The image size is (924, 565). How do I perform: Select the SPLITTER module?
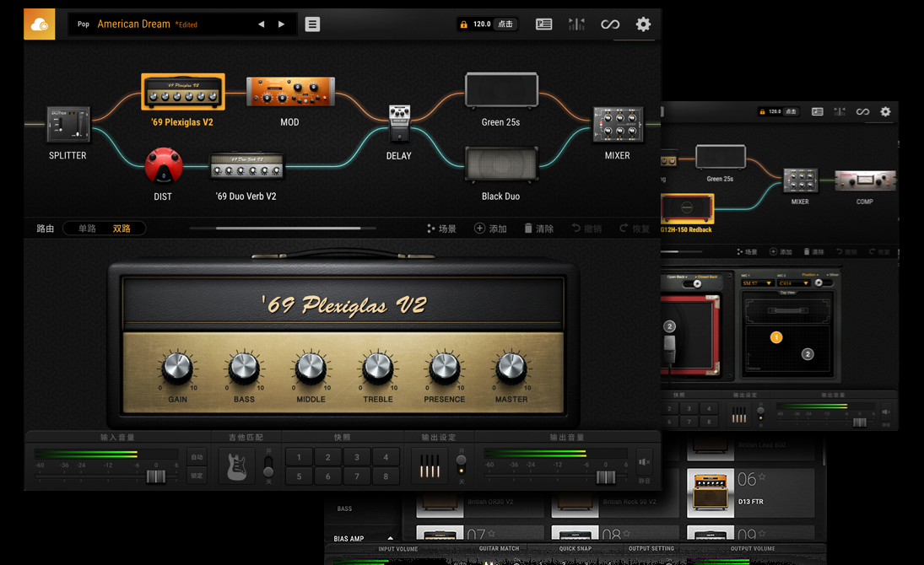tap(68, 124)
